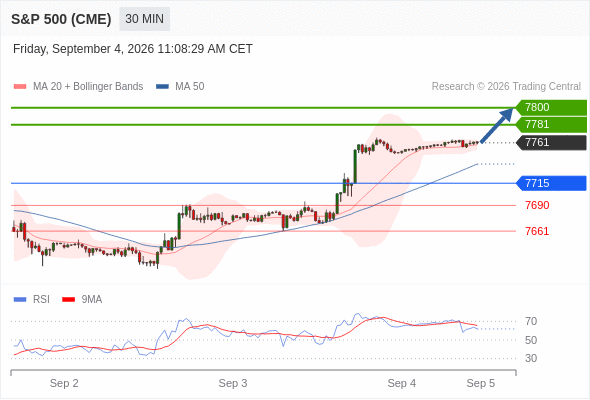Viewport: 590px width, 400px height.
Task: Click the green 7781 resistance label
Action: click(x=551, y=125)
